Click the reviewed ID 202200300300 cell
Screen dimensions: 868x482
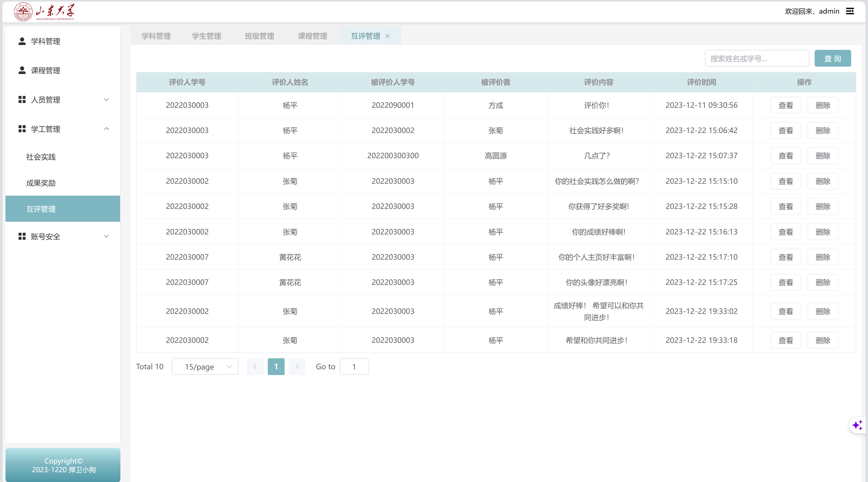click(393, 156)
